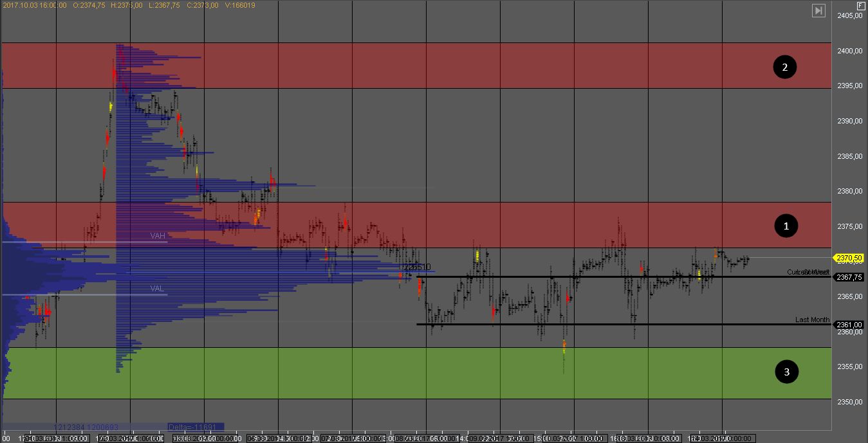Image resolution: width=868 pixels, height=443 pixels.
Task: Click the VAH label on volume profile
Action: click(x=158, y=236)
